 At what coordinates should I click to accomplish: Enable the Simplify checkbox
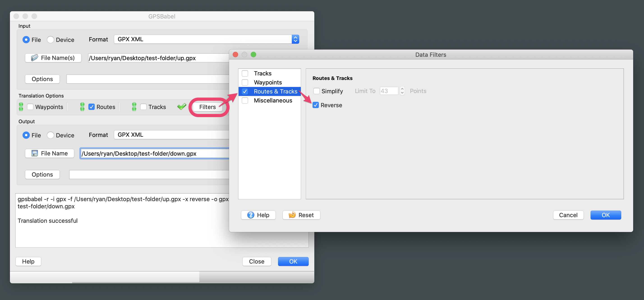pyautogui.click(x=317, y=91)
